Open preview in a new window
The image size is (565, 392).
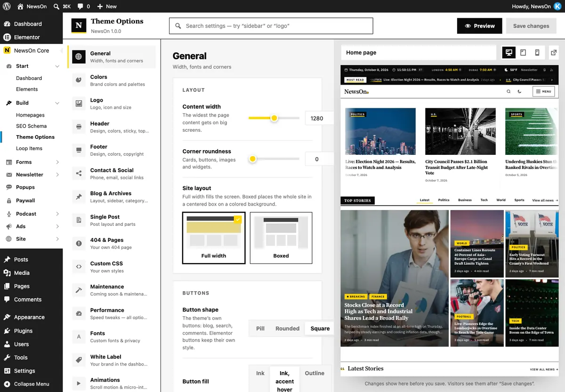(554, 53)
